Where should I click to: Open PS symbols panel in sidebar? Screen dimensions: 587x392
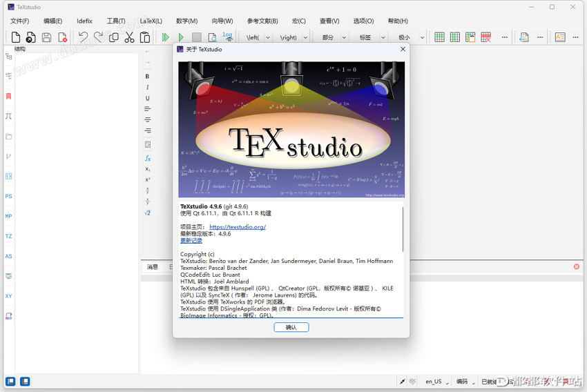pos(8,196)
